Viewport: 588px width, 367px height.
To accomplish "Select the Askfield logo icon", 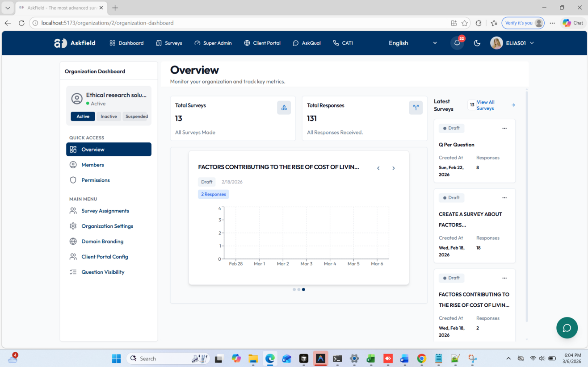I will tap(60, 43).
